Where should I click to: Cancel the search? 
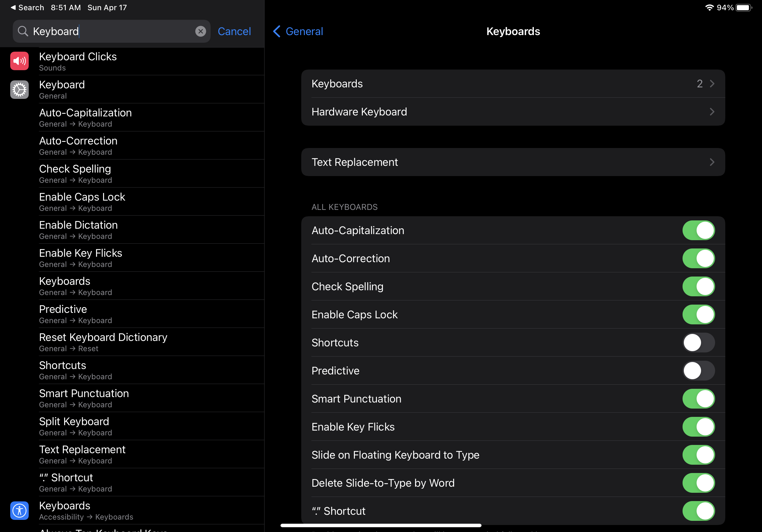click(234, 31)
